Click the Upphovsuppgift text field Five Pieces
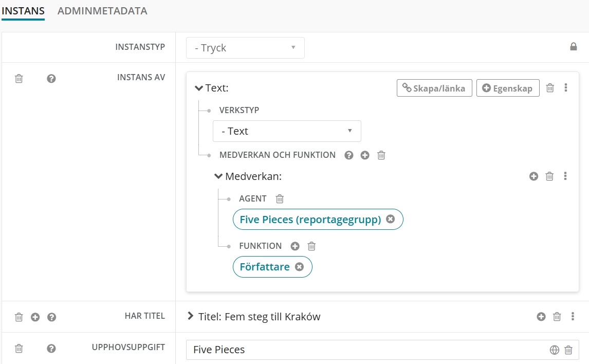Screen dimensions: 589x364 [x=360, y=350]
